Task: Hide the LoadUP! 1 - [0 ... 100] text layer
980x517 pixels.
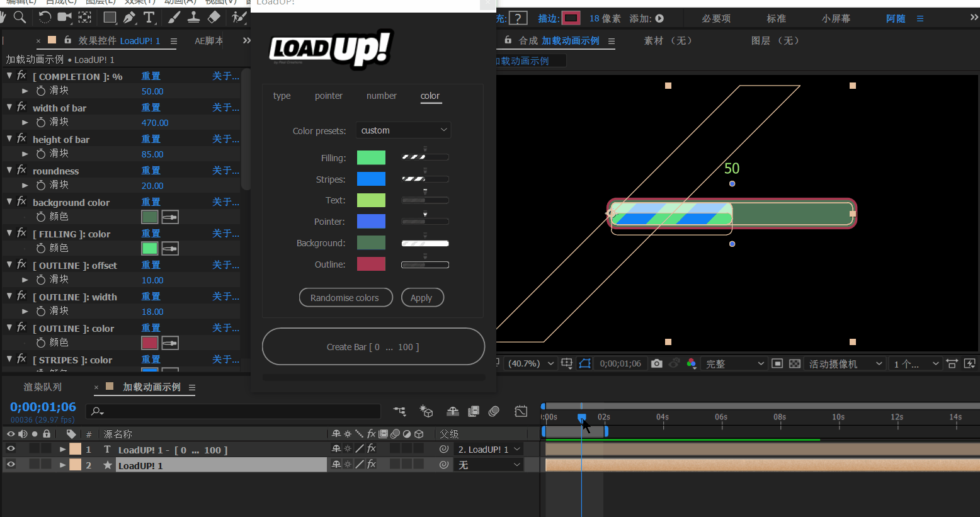Action: [11, 449]
